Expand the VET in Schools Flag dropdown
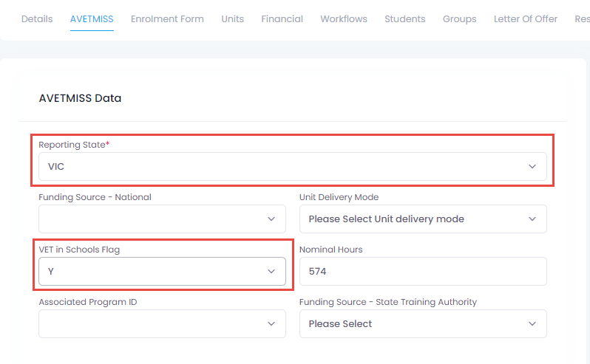 [x=162, y=271]
